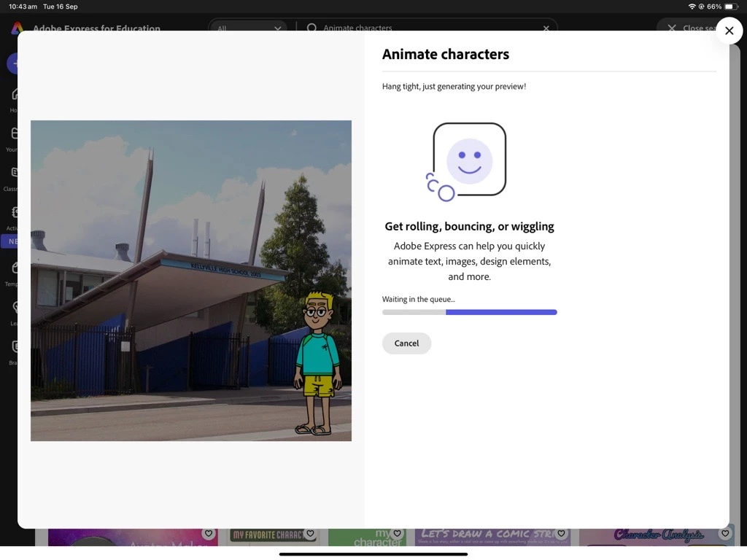The width and height of the screenshot is (747, 560).
Task: Open Home in the sidebar
Action: 14,100
